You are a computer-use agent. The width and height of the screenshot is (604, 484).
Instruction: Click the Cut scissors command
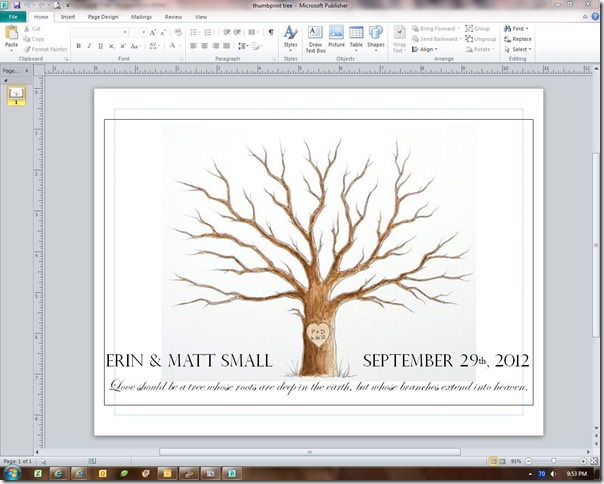[32, 29]
